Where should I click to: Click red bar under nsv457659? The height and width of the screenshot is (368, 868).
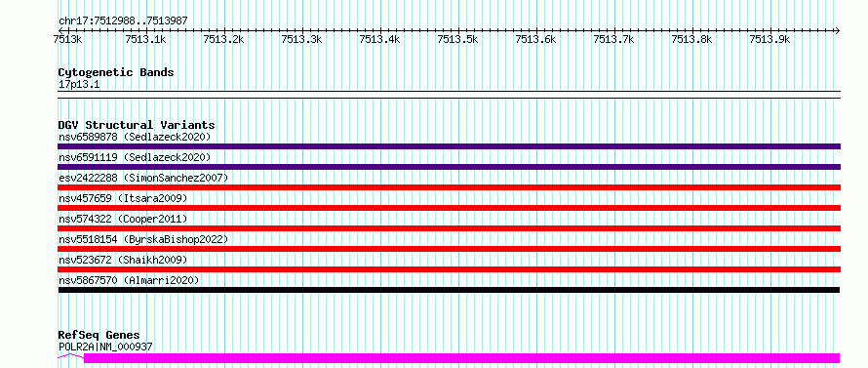click(x=449, y=208)
